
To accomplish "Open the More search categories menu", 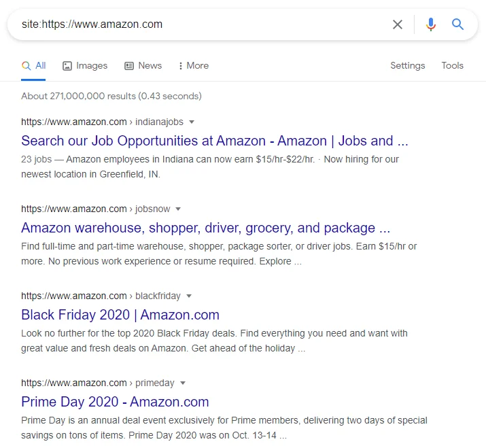I will coord(193,66).
